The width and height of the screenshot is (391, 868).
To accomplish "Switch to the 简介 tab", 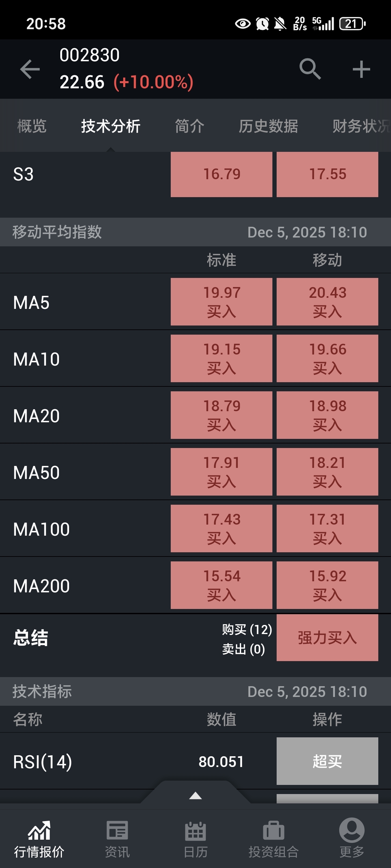I will click(x=189, y=126).
